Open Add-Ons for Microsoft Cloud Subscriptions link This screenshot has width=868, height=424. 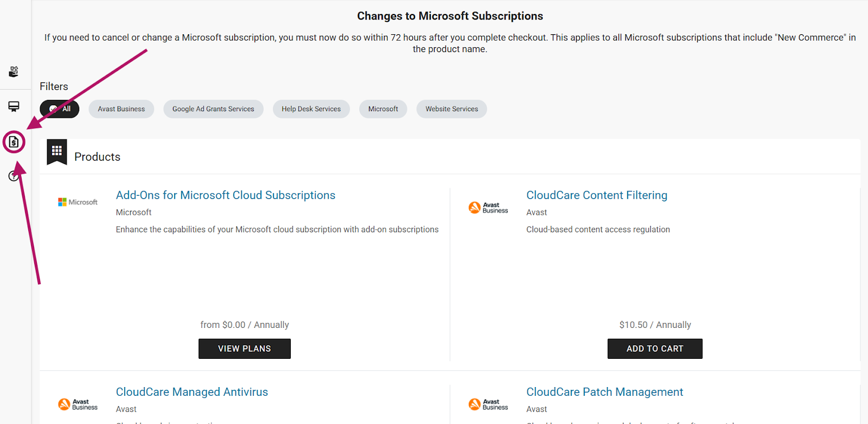pos(226,195)
